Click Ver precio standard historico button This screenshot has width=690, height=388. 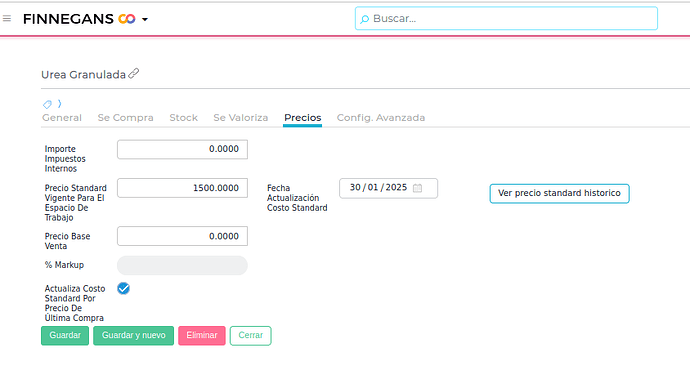click(x=559, y=194)
